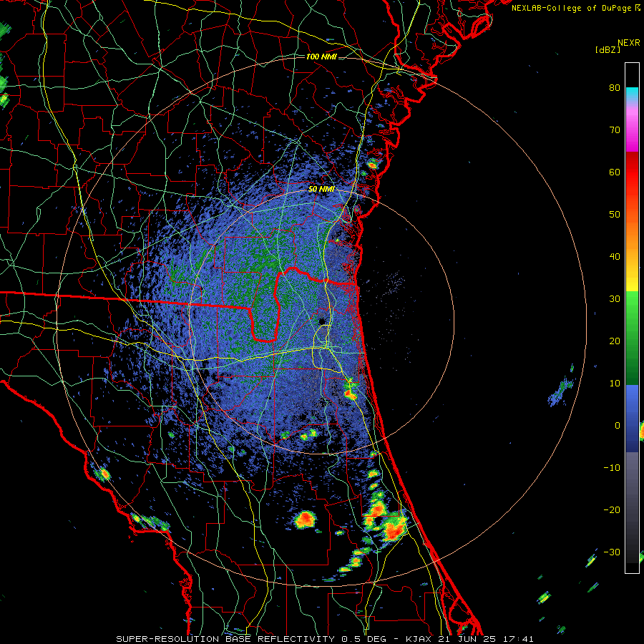The image size is (644, 644).
Task: Click the 30 value on the dBZ scale
Action: click(x=615, y=298)
